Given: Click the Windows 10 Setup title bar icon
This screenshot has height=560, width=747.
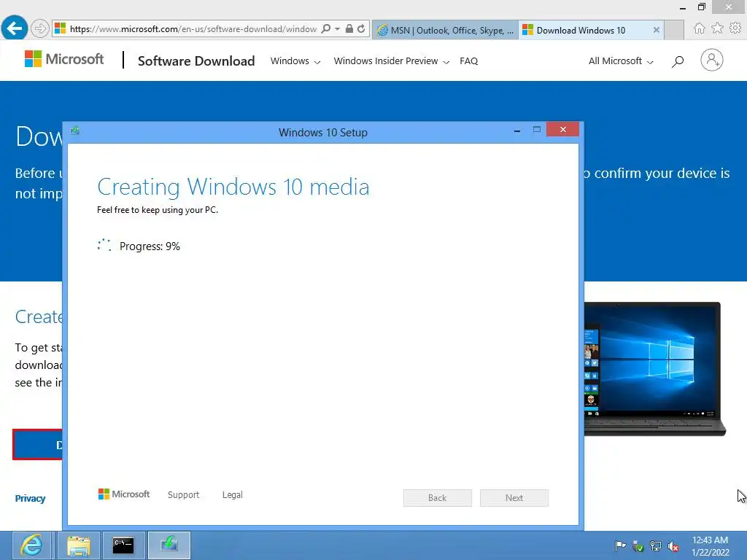Looking at the screenshot, I should pyautogui.click(x=75, y=131).
